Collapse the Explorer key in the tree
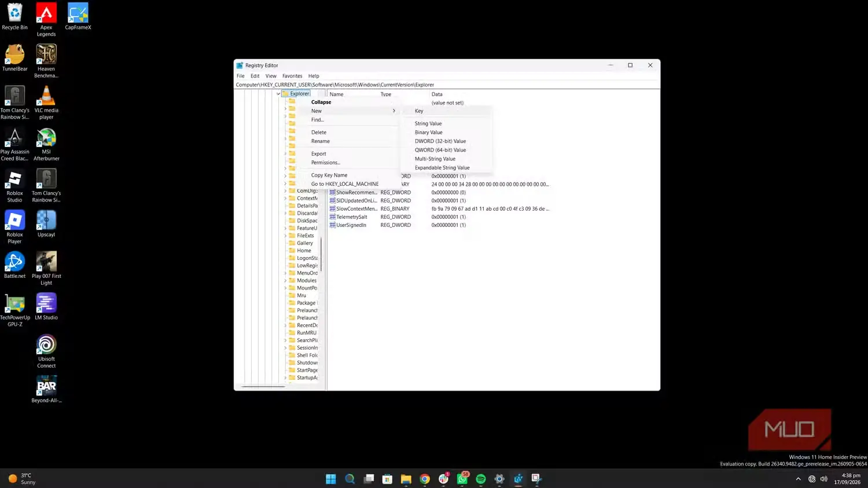 pos(278,94)
